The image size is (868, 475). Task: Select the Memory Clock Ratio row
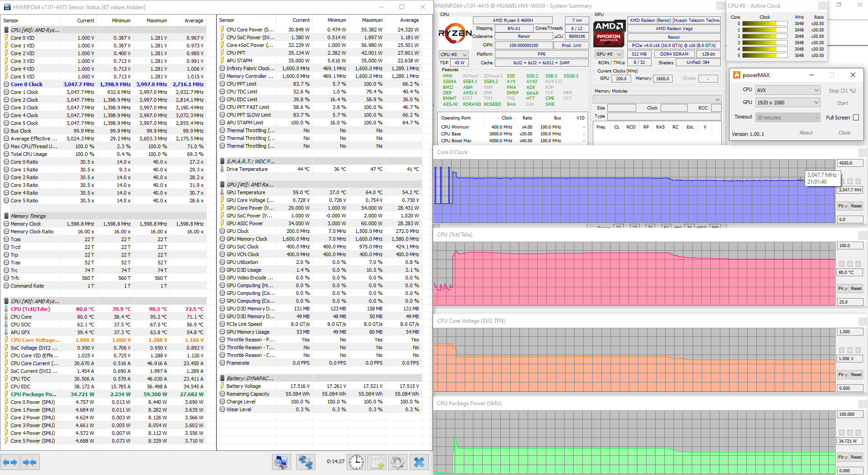click(x=104, y=232)
